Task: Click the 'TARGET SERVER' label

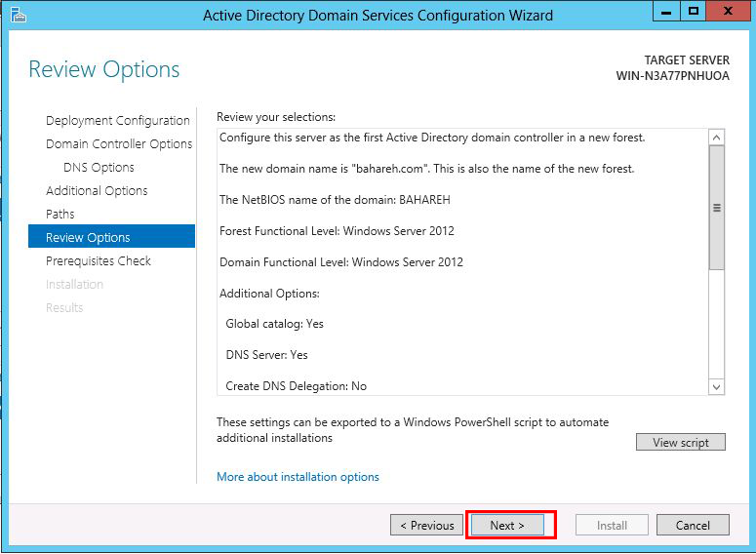Action: 687,60
